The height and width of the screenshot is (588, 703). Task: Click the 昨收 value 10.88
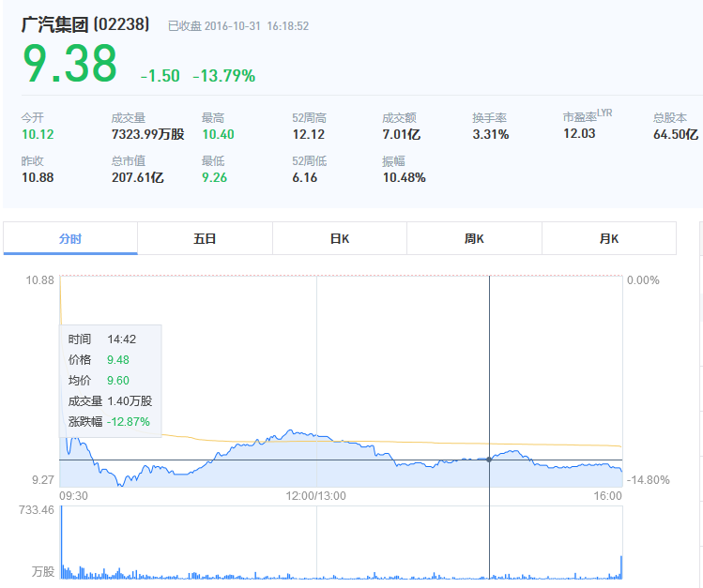pyautogui.click(x=38, y=178)
